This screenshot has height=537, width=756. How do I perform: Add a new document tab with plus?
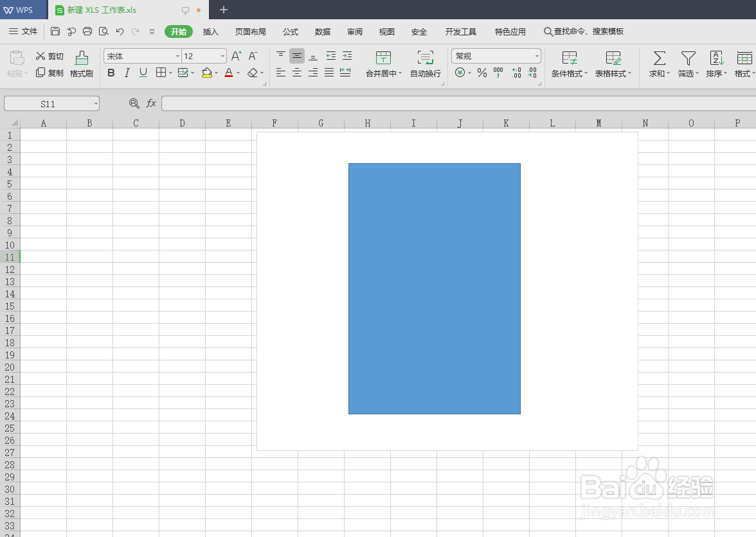coord(223,10)
